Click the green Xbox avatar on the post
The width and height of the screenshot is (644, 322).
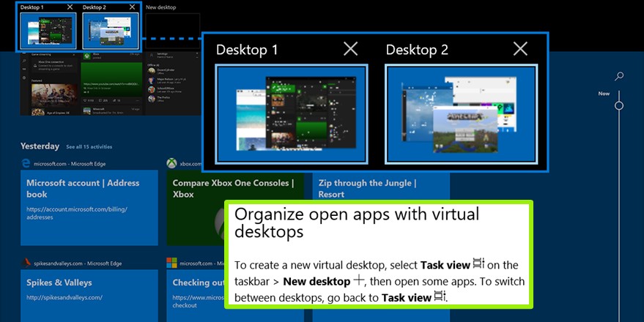click(x=87, y=56)
